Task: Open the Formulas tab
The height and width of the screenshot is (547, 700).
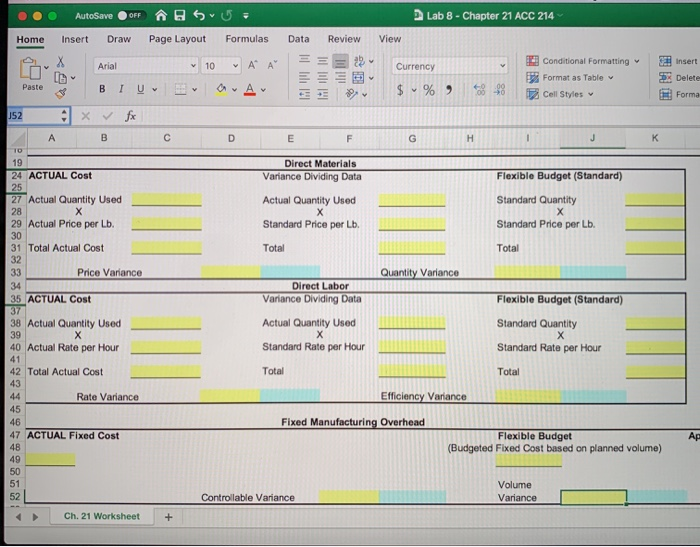Action: point(247,39)
